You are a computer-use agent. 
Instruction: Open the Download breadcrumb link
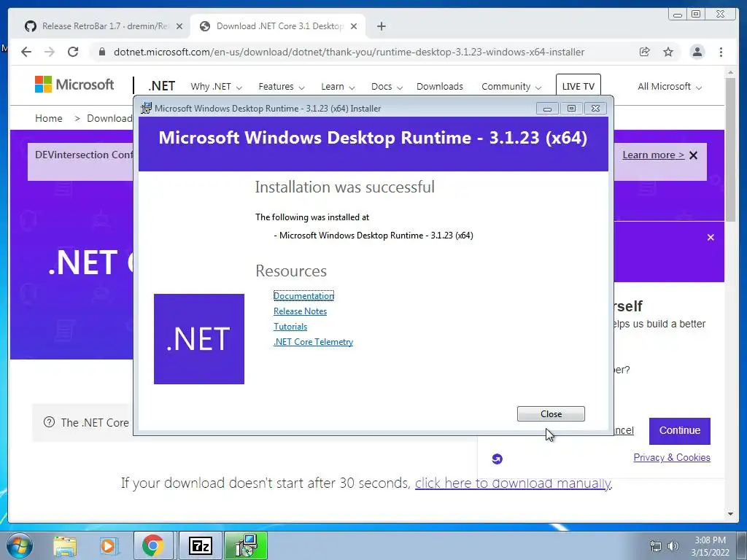coord(109,118)
